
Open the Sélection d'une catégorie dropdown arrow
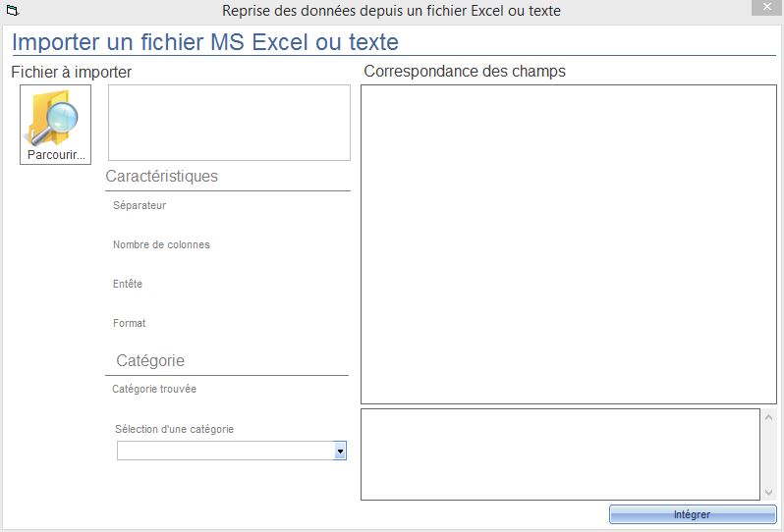pos(340,451)
